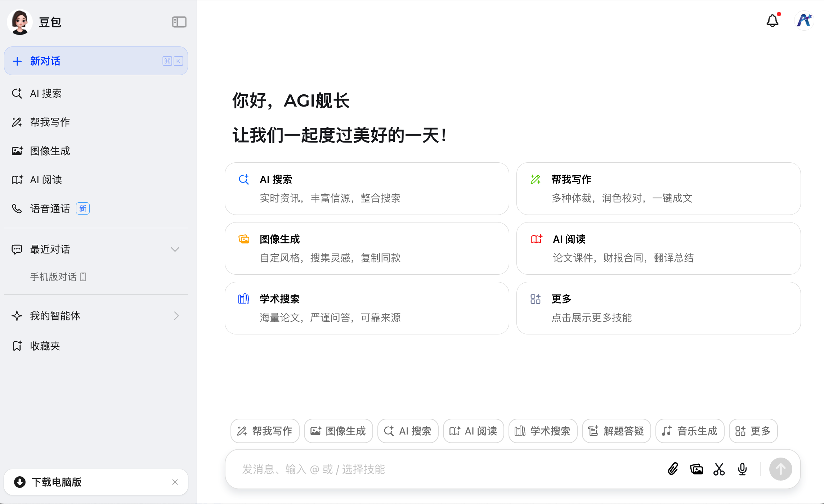Open the notifications bell
The height and width of the screenshot is (504, 824).
(772, 21)
